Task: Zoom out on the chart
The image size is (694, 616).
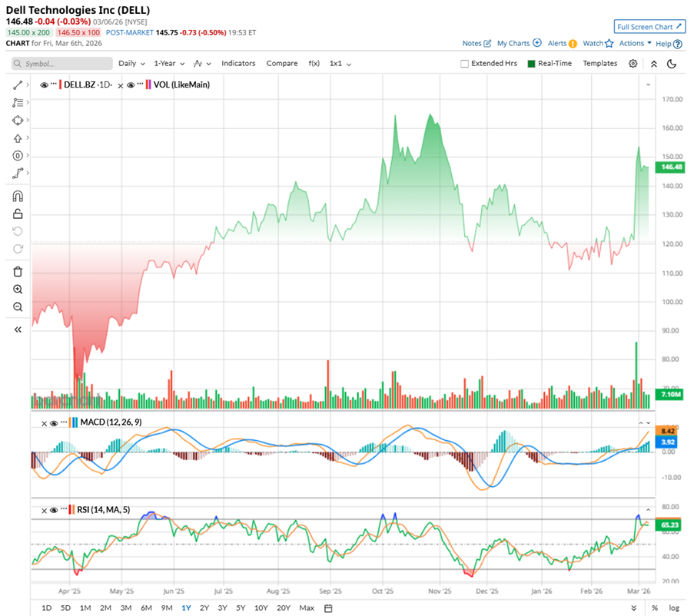Action: point(18,307)
